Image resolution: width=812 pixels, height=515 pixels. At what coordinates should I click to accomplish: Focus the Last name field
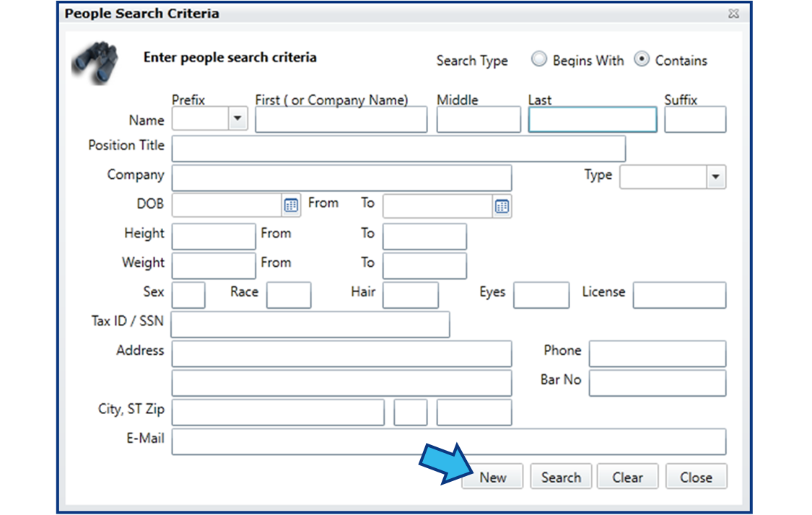point(593,120)
